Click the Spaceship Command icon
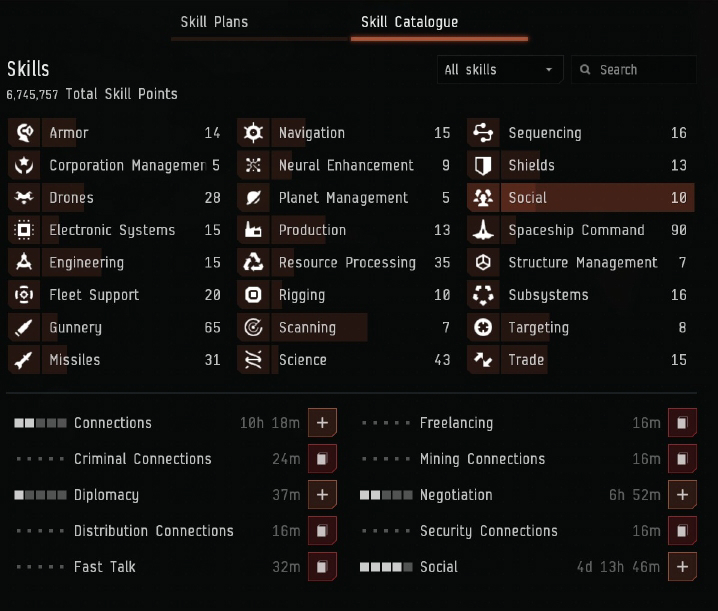This screenshot has height=611, width=718. (483, 230)
